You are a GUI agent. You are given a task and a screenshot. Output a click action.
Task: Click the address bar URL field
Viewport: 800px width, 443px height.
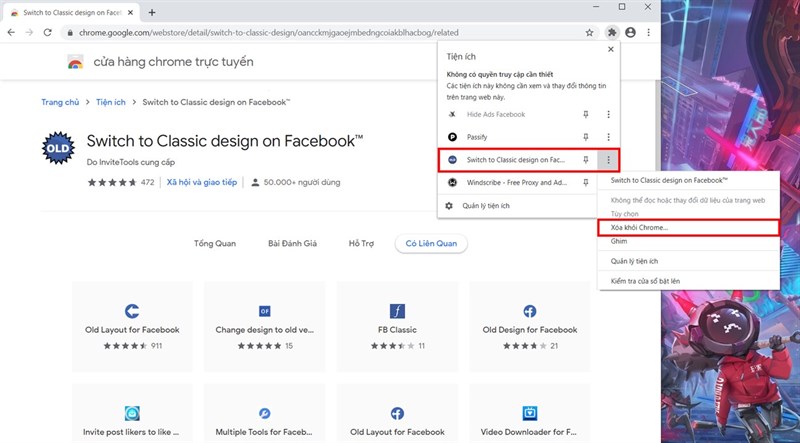[x=327, y=33]
